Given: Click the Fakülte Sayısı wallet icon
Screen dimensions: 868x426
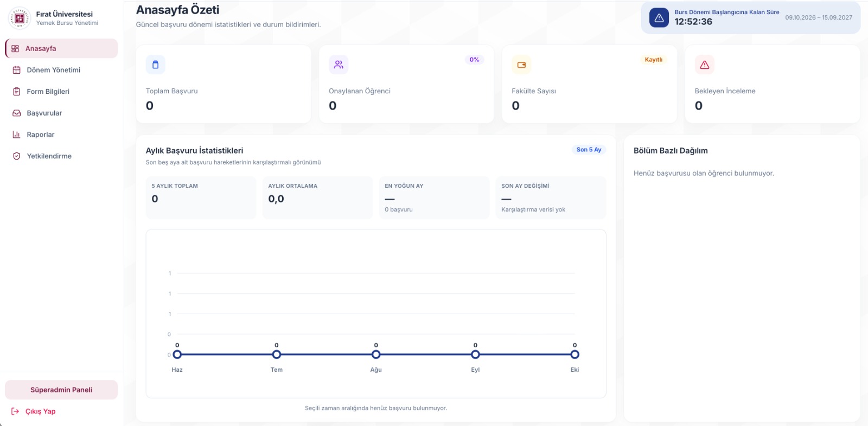Looking at the screenshot, I should point(521,65).
